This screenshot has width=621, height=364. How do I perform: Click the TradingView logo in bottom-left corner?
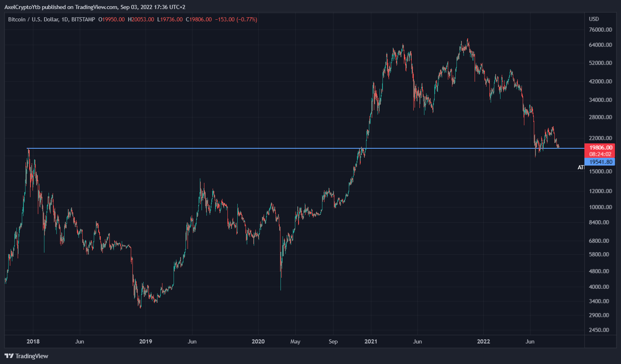click(x=9, y=356)
